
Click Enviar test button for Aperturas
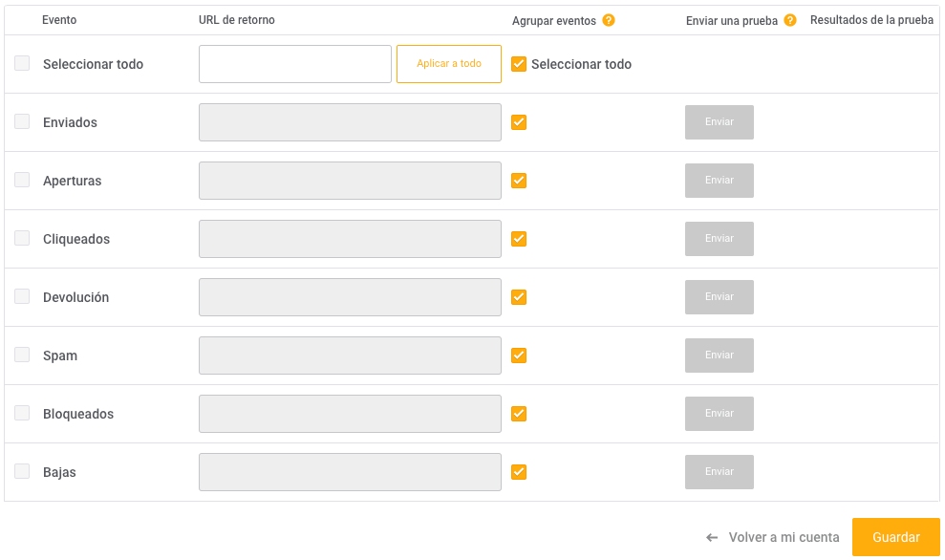tap(719, 181)
